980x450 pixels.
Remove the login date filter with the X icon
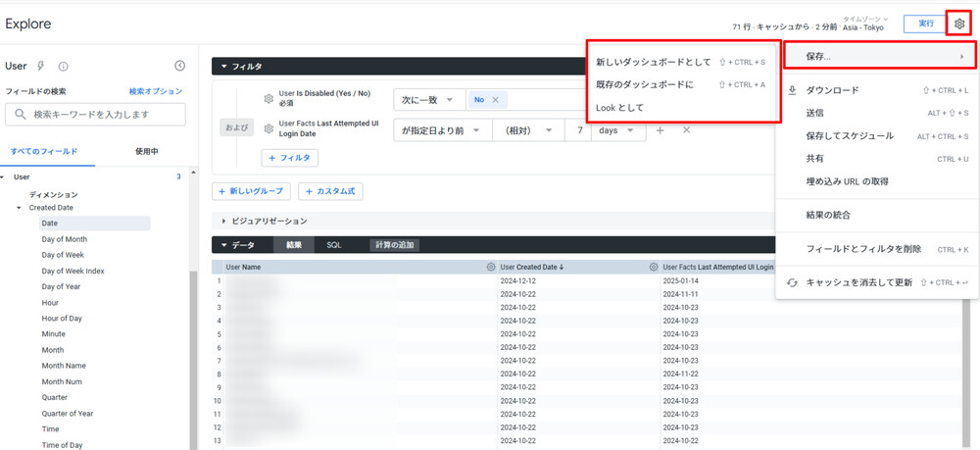pos(686,130)
